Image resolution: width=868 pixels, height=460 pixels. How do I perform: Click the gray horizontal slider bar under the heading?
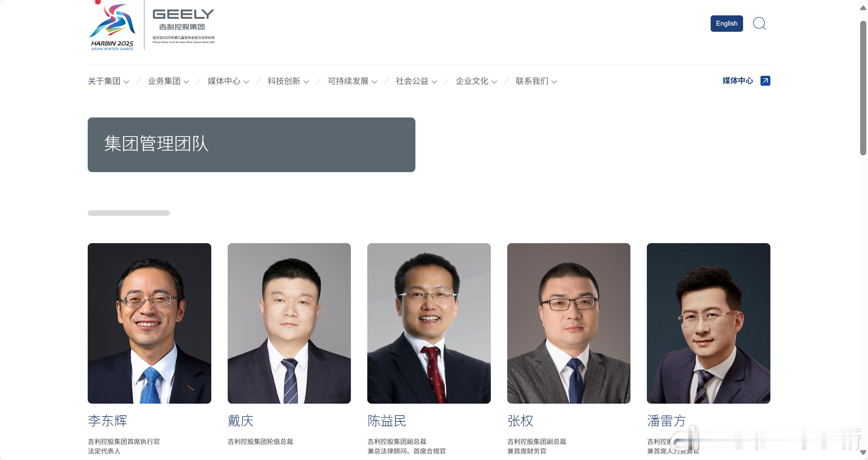click(x=129, y=213)
